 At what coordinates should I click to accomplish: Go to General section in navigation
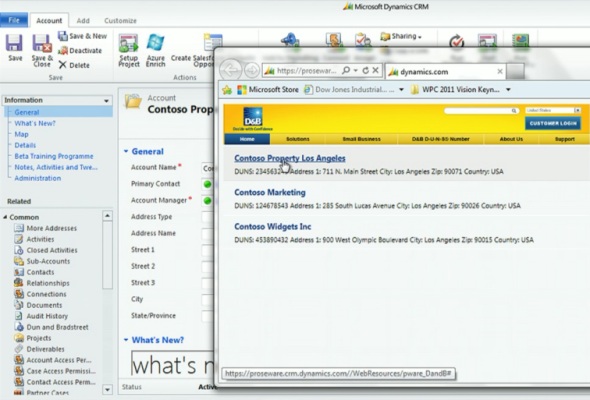click(27, 112)
